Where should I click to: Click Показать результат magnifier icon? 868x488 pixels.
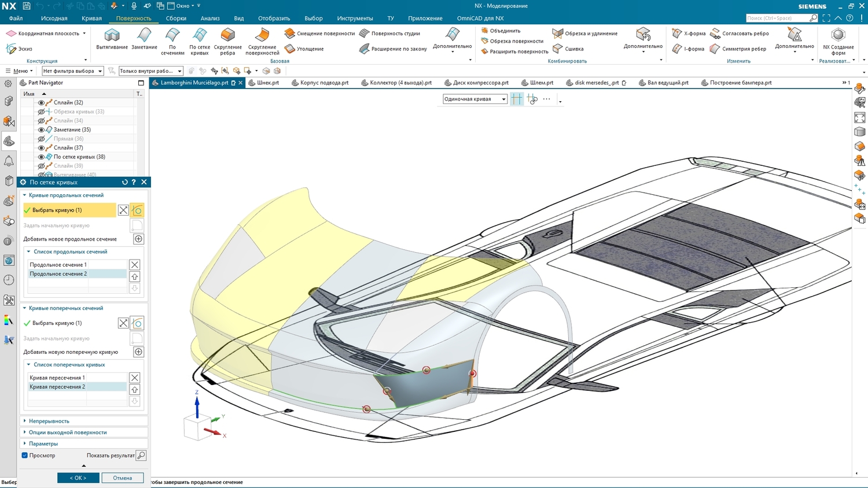pos(141,456)
